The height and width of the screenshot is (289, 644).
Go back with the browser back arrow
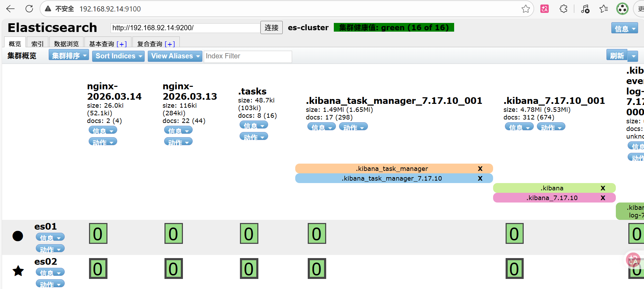11,9
